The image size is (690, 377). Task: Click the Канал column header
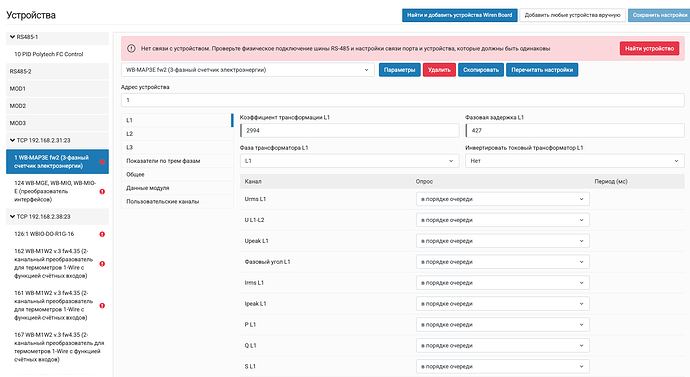pyautogui.click(x=253, y=181)
